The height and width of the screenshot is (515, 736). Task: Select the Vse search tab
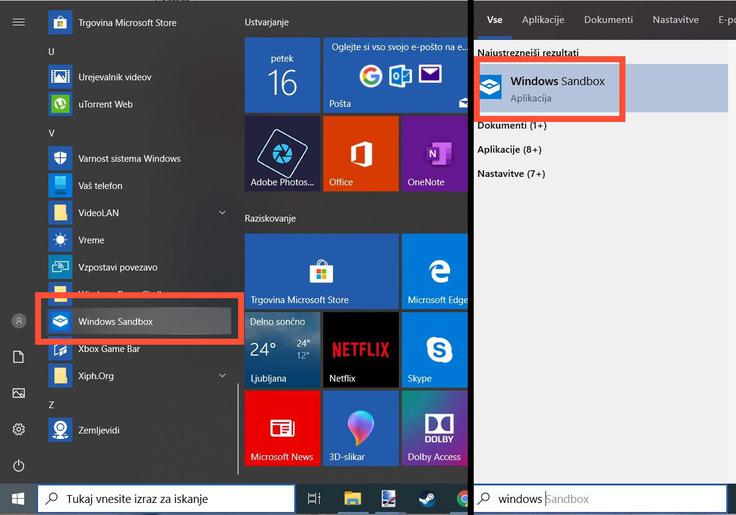(494, 20)
